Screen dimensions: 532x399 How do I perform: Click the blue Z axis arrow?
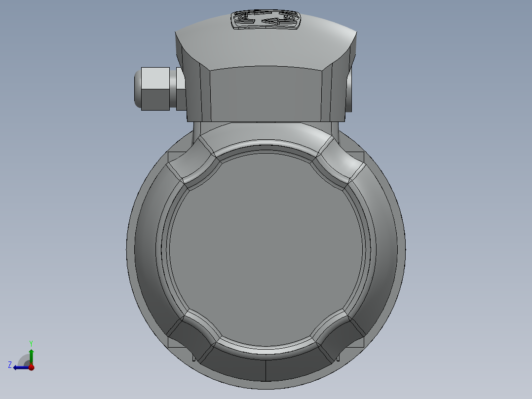21,367
